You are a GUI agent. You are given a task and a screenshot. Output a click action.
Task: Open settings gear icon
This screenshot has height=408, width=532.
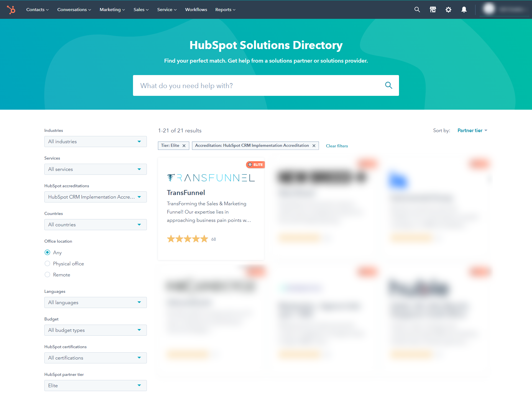click(x=448, y=10)
